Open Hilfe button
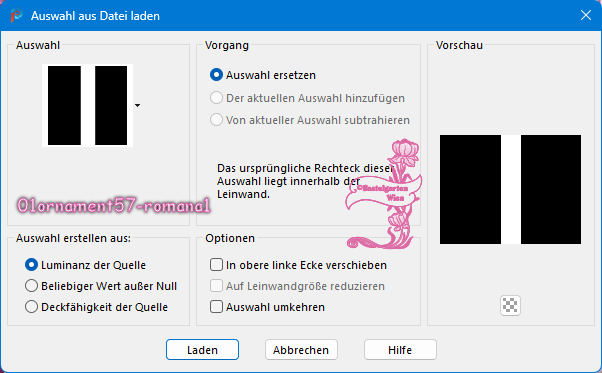The image size is (602, 373). click(x=400, y=350)
